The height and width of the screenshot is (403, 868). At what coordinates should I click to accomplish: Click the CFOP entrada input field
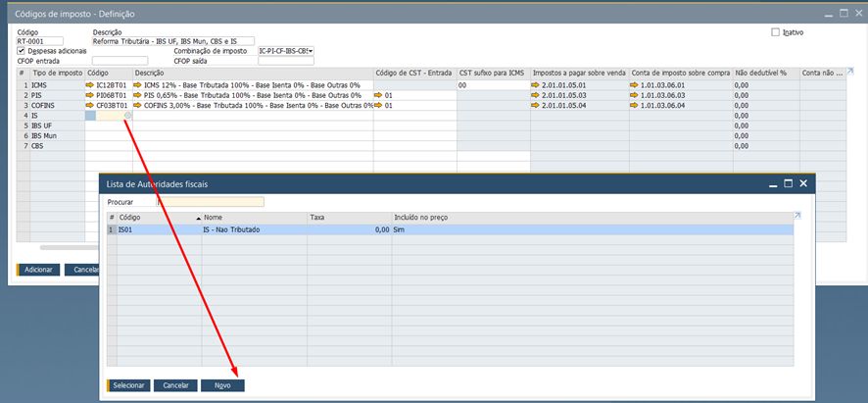120,61
